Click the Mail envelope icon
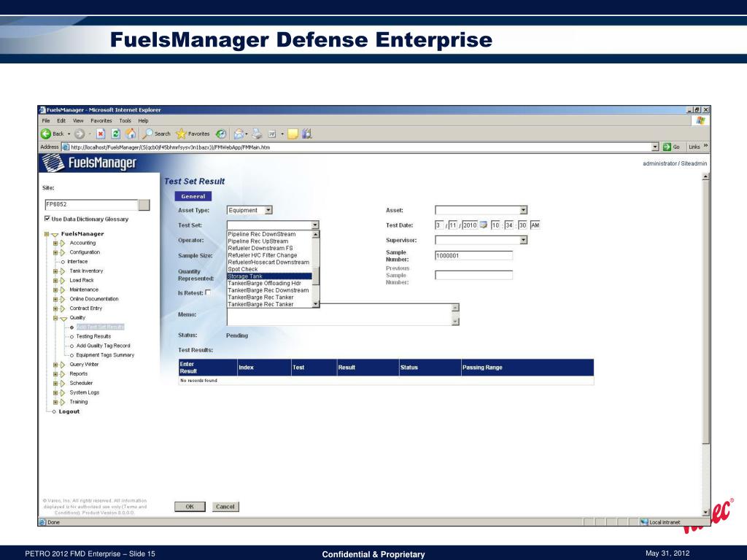The width and height of the screenshot is (747, 560). point(239,134)
